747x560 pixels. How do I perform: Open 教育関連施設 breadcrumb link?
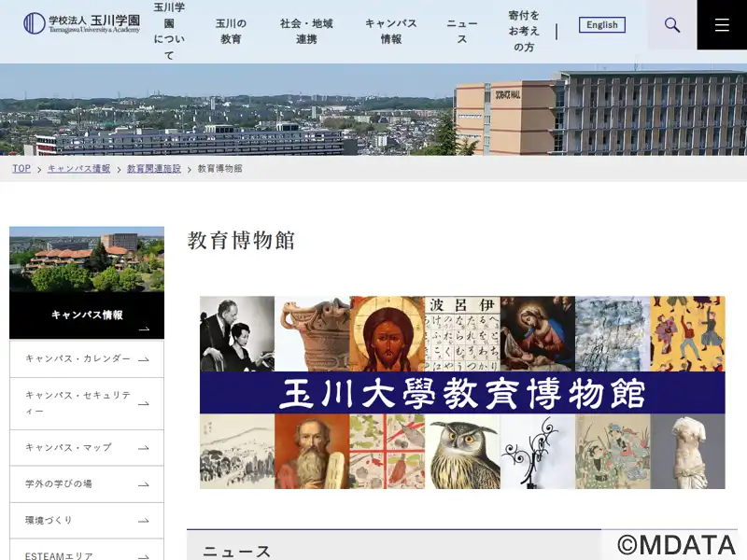click(x=154, y=169)
